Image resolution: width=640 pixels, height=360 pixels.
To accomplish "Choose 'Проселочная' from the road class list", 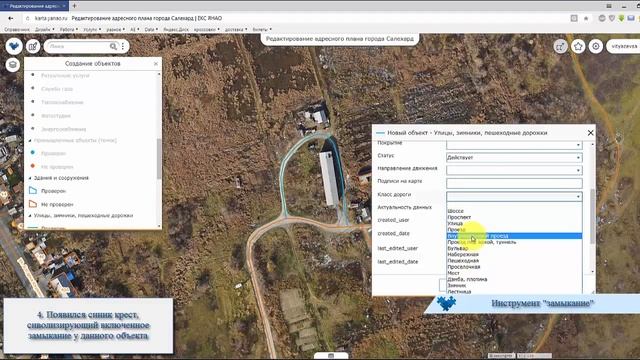I will (x=464, y=267).
